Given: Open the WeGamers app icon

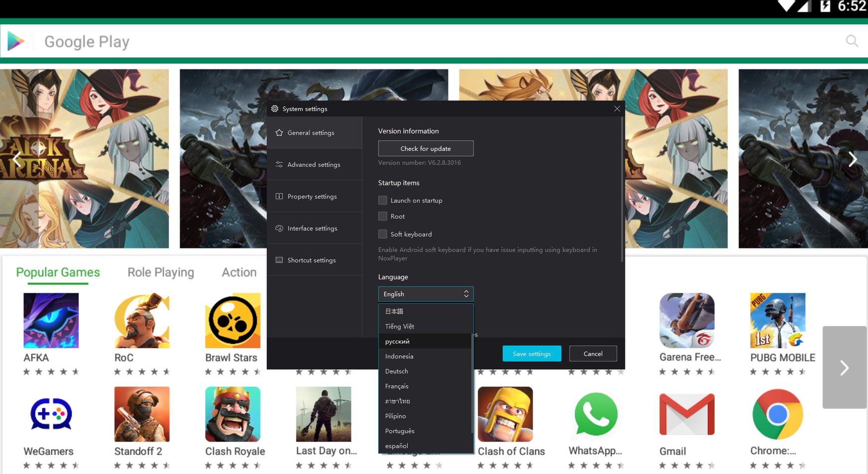Looking at the screenshot, I should (51, 414).
